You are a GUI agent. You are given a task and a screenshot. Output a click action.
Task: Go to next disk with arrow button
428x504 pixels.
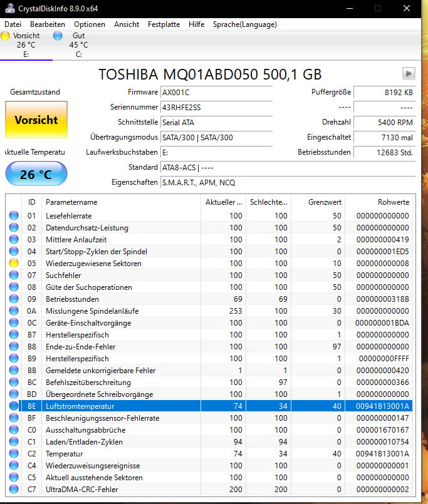coord(409,74)
